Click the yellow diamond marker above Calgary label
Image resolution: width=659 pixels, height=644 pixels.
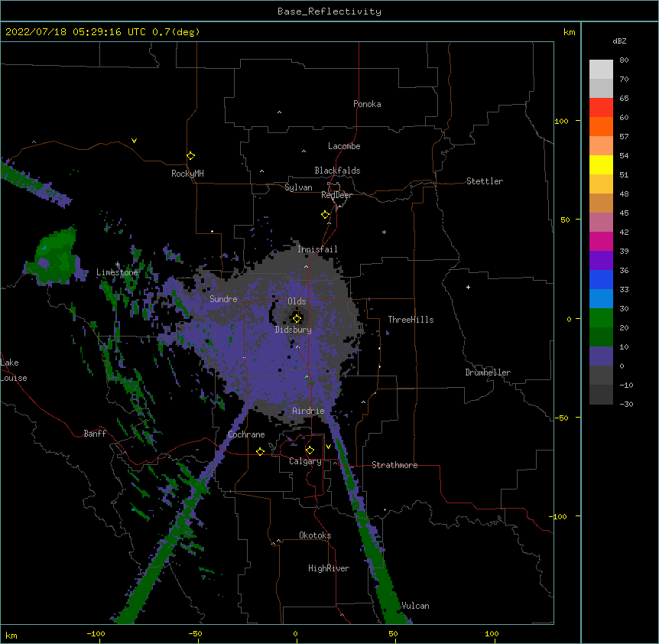[310, 450]
